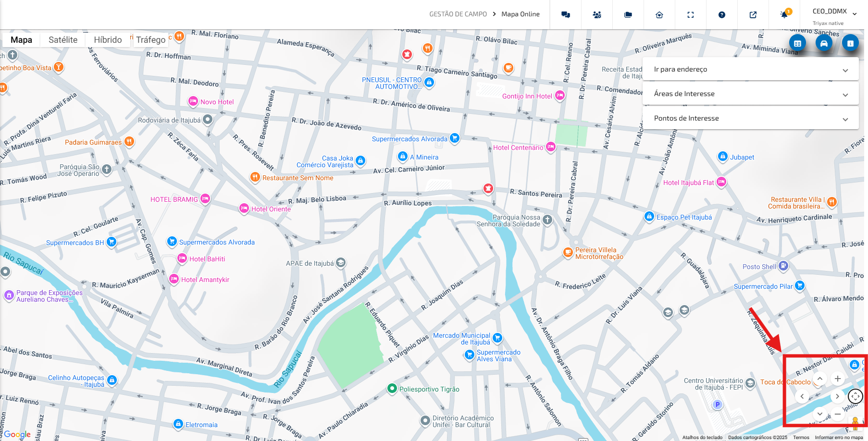The width and height of the screenshot is (868, 441).
Task: Click Supermercado Pilar marker
Action: coord(800,285)
